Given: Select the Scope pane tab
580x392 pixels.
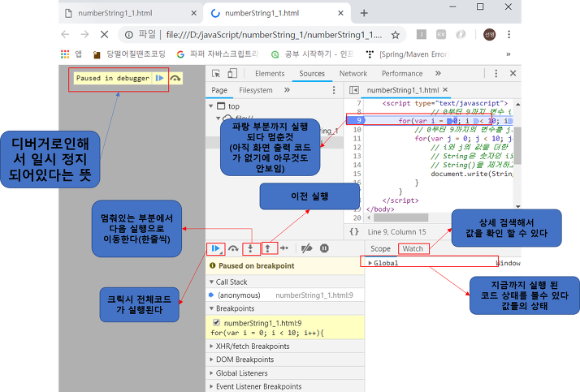Looking at the screenshot, I should pos(380,248).
